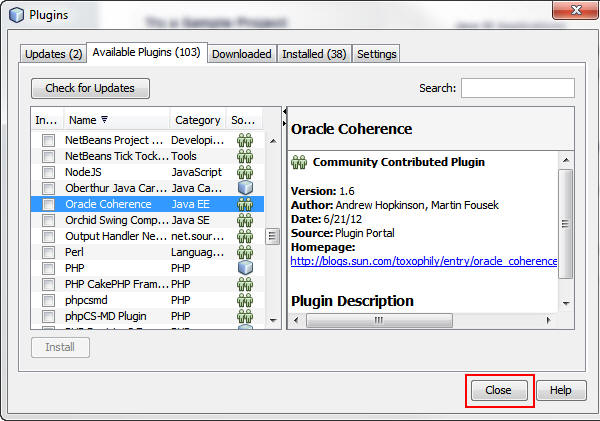Click the cube source icon for Oberthur Java Card
The width and height of the screenshot is (600, 421).
click(245, 188)
